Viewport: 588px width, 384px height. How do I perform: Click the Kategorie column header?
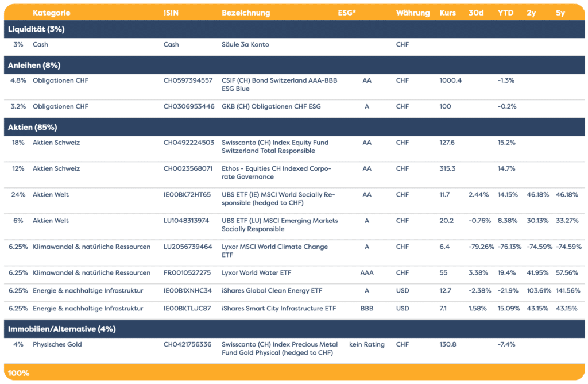click(x=52, y=13)
